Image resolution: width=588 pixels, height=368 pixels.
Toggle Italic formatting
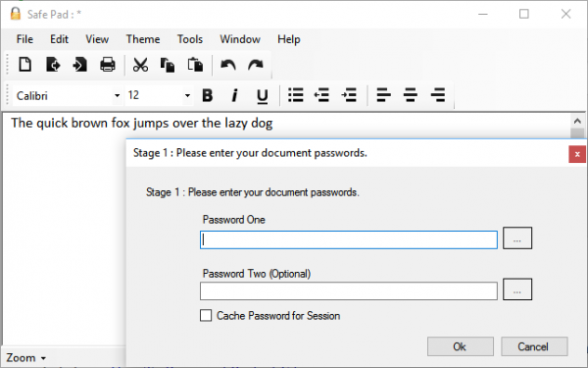(x=235, y=95)
